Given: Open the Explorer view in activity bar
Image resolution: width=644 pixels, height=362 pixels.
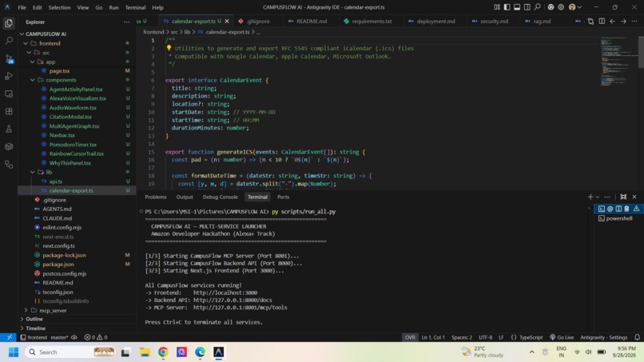Looking at the screenshot, I should tap(9, 23).
